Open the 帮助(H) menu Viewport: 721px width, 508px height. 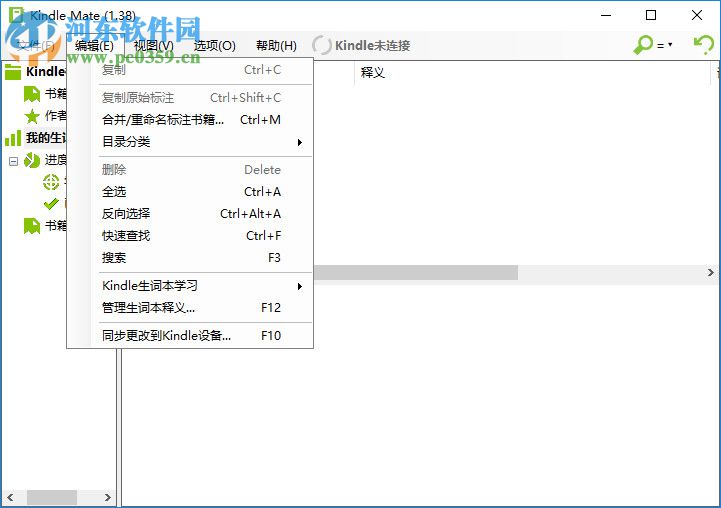click(x=276, y=46)
